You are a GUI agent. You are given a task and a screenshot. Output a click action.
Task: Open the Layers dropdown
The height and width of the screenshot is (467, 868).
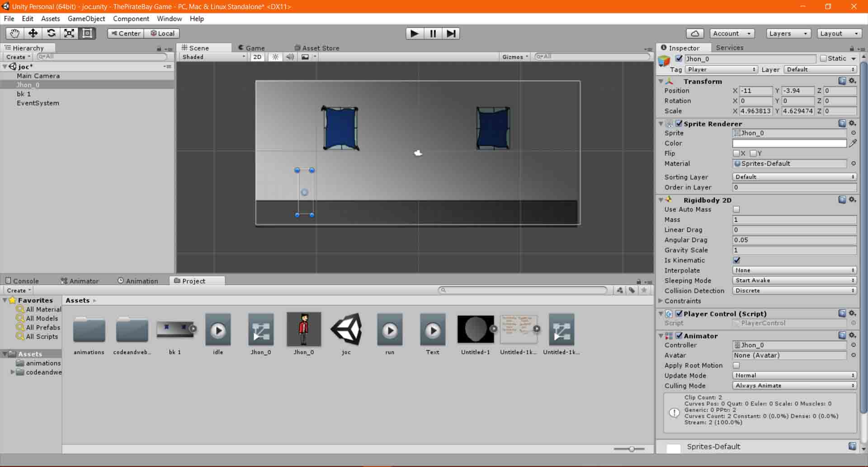[788, 33]
